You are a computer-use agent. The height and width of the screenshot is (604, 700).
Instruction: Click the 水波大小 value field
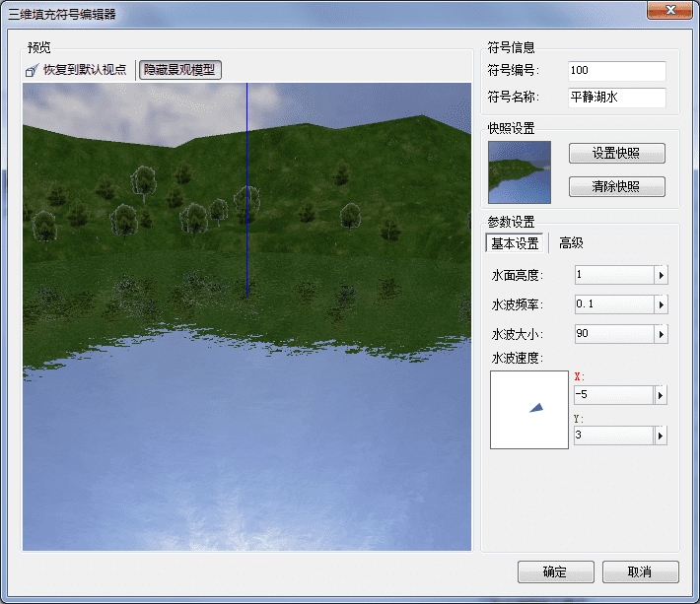(x=614, y=334)
